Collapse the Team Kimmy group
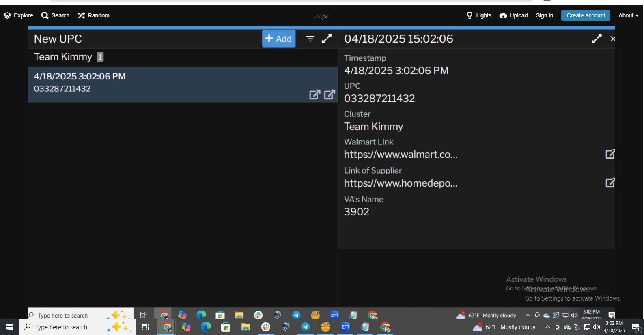This screenshot has width=644, height=335. click(63, 57)
